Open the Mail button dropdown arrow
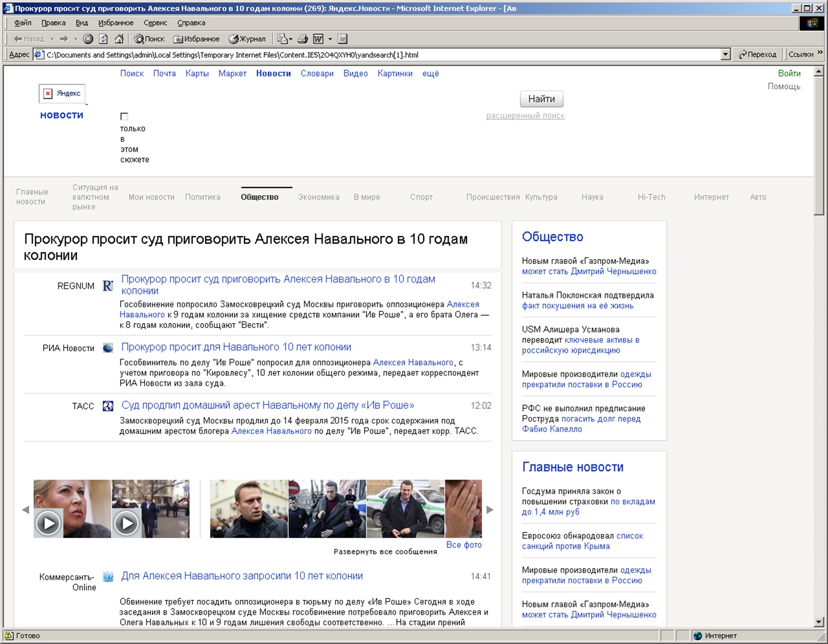 click(291, 39)
